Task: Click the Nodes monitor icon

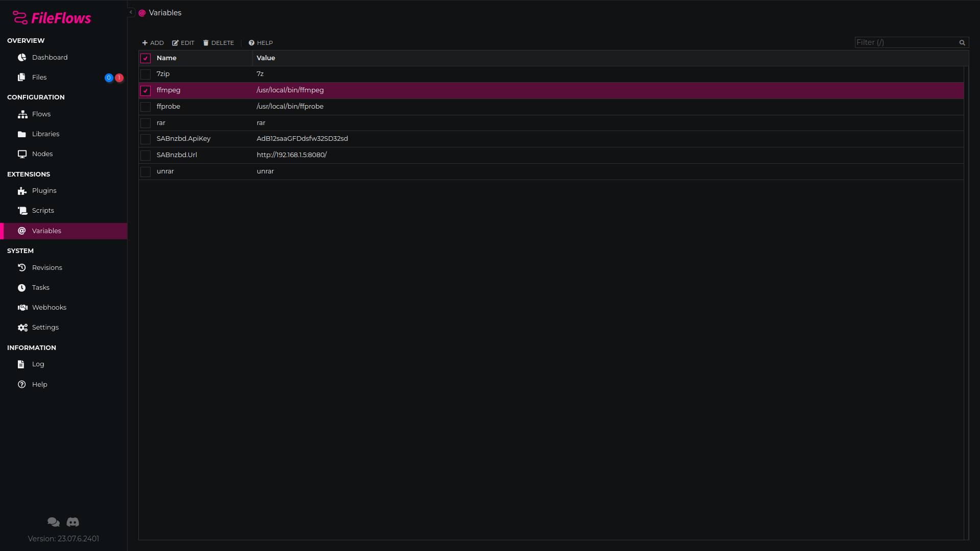Action: (22, 154)
